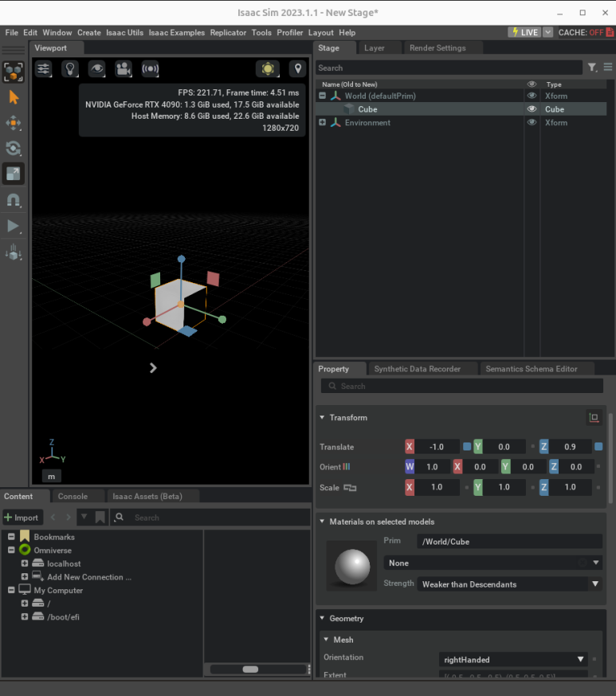This screenshot has width=616, height=696.
Task: Click the Orient rotation mode bars icon
Action: coord(347,466)
